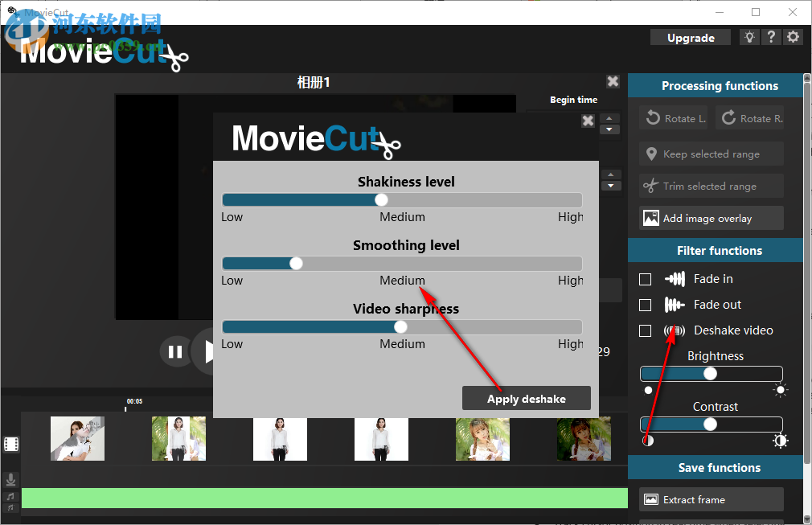Click the green audio track bar
This screenshot has width=812, height=525.
tap(325, 498)
